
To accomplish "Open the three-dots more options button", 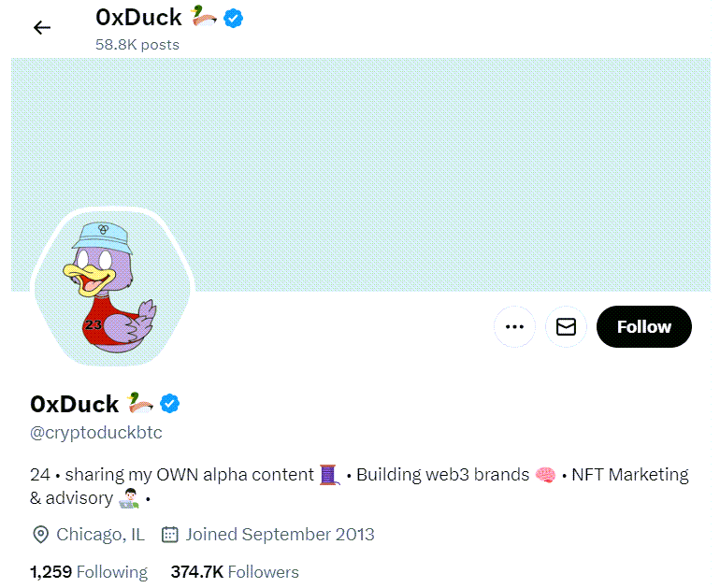I will point(514,327).
